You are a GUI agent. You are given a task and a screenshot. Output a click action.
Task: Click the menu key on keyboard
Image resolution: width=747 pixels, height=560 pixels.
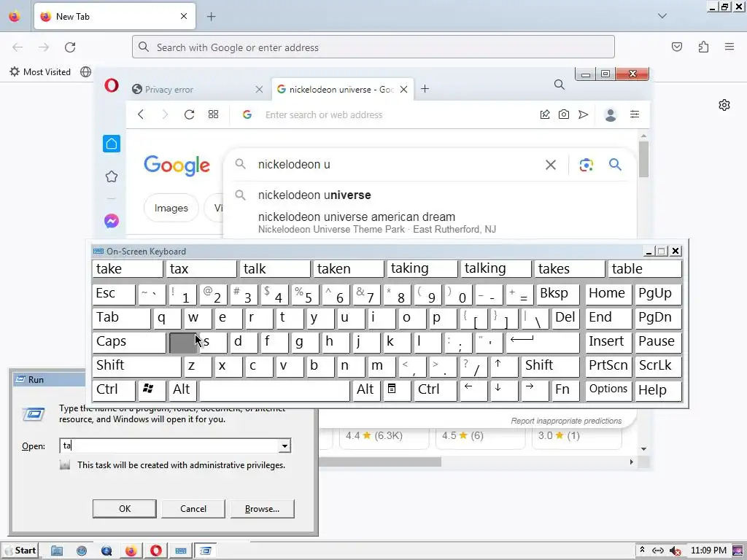click(397, 389)
